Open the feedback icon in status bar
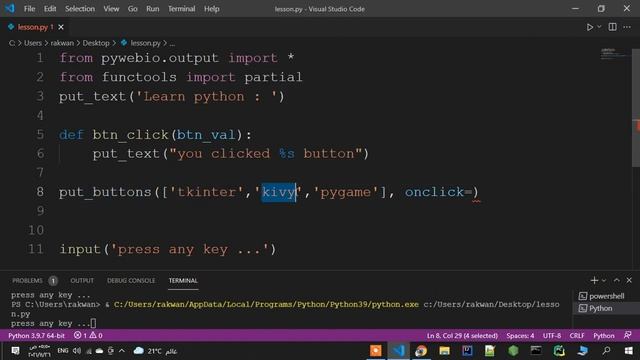 (628, 336)
